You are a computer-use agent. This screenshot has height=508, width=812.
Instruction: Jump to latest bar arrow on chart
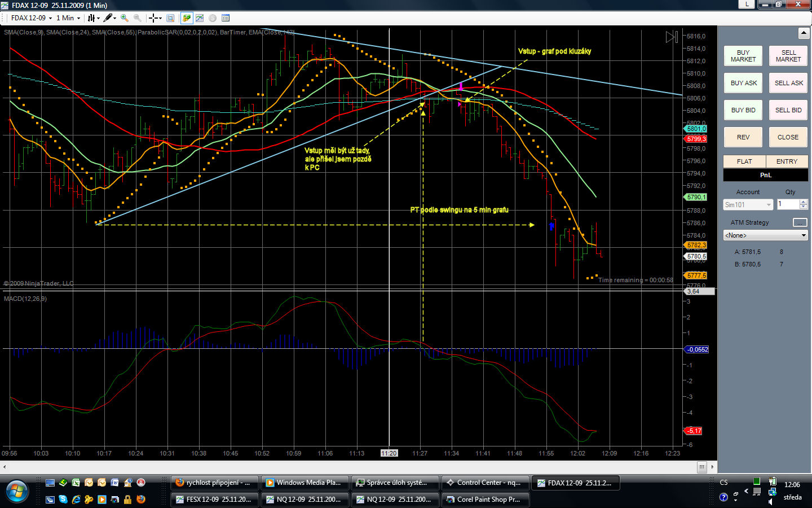[672, 37]
